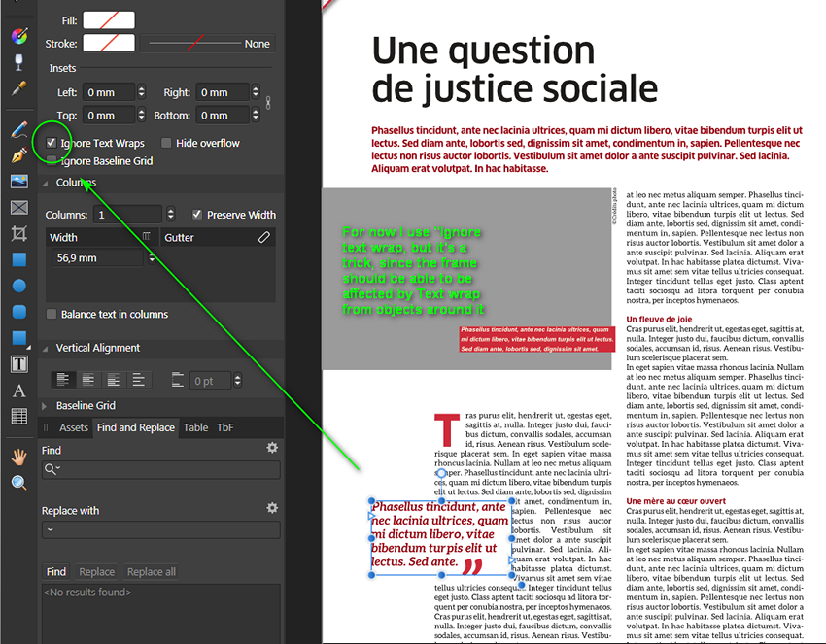
Task: Select the Frame Text tool
Action: point(21,364)
